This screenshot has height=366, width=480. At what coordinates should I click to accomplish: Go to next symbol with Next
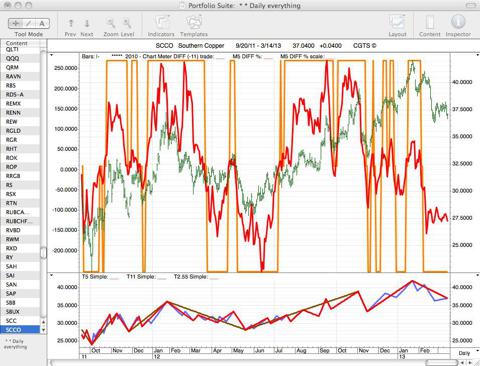pos(87,27)
